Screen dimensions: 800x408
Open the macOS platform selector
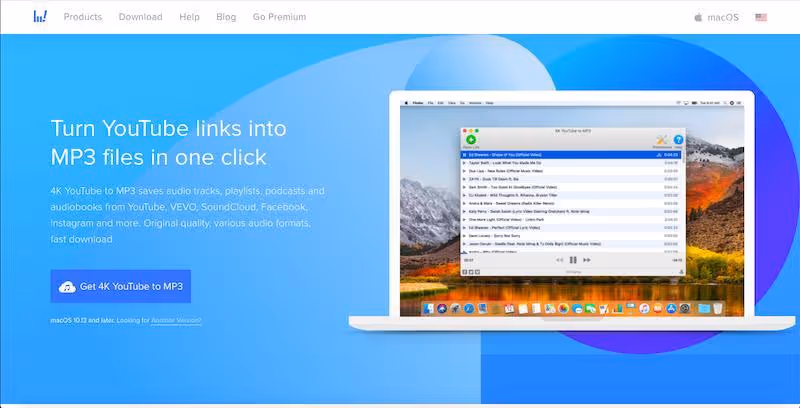(x=716, y=17)
